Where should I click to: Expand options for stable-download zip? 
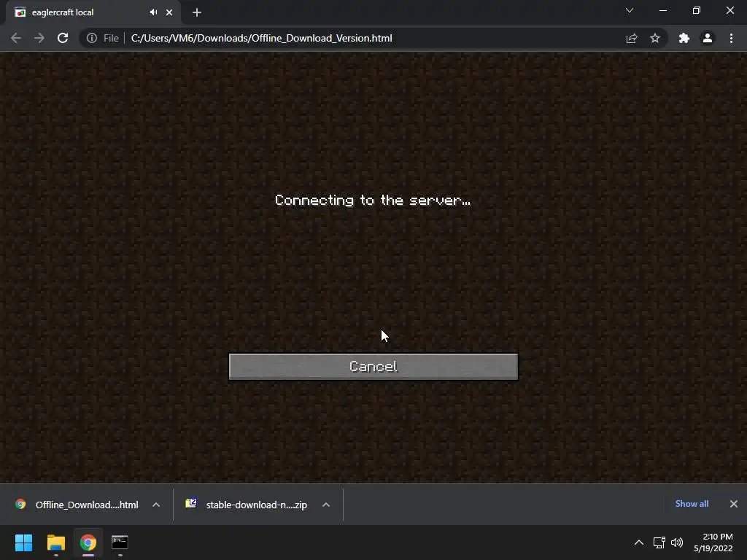tap(326, 505)
